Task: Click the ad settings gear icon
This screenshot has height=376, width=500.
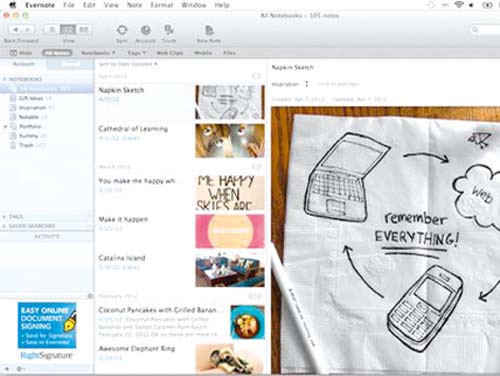Action: 90,296
